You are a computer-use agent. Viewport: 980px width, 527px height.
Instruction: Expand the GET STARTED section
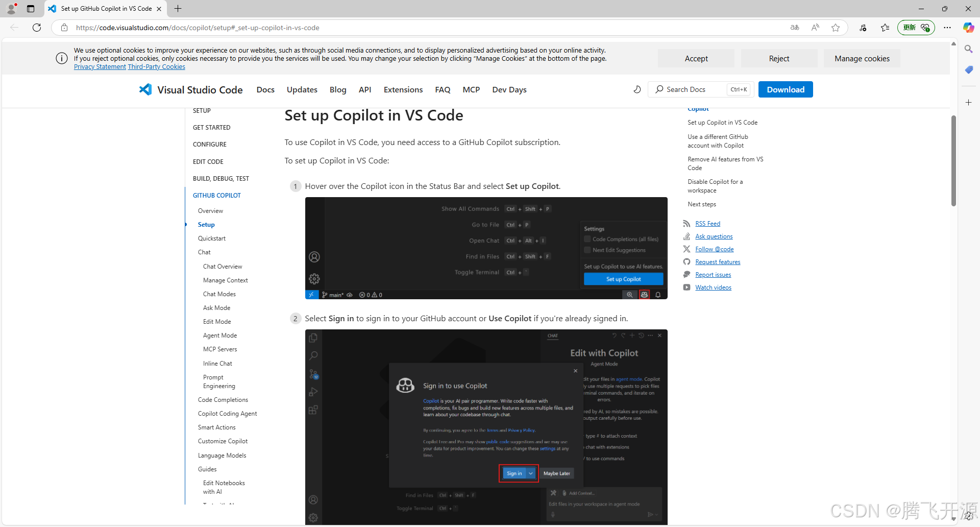pos(211,128)
